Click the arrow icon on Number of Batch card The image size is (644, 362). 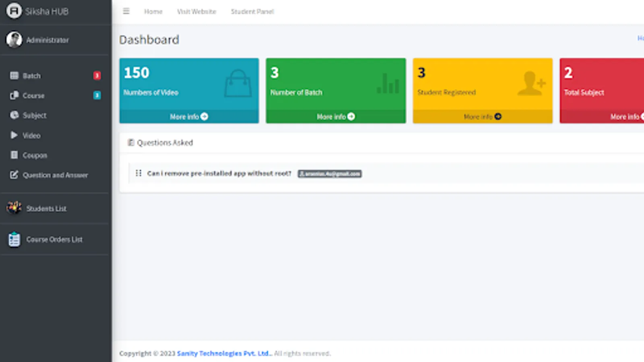351,117
